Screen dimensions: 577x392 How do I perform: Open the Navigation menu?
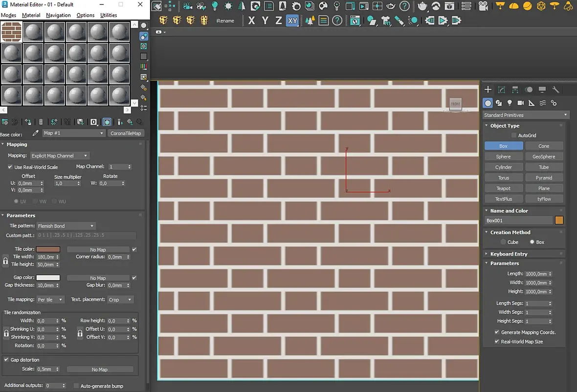58,15
